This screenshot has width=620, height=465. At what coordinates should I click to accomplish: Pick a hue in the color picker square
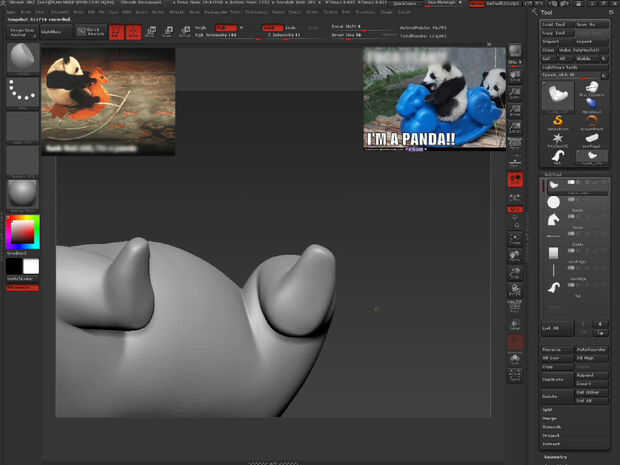click(x=22, y=232)
